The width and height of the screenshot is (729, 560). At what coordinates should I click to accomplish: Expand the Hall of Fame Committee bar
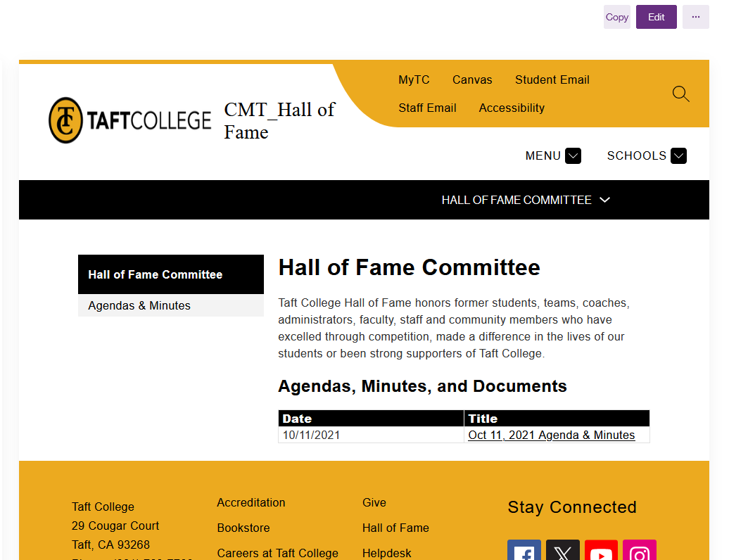526,200
